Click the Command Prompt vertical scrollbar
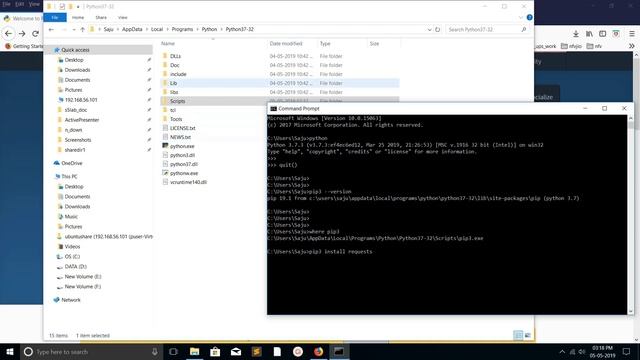The height and width of the screenshot is (360, 640). click(631, 214)
